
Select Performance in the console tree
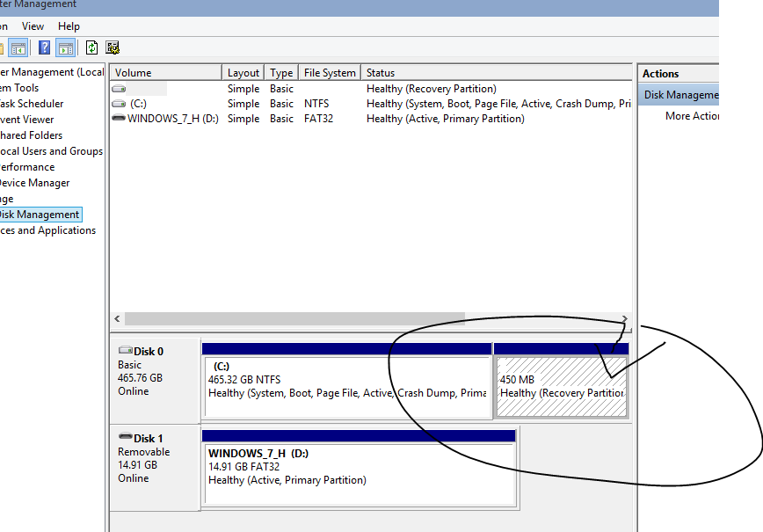[x=27, y=167]
